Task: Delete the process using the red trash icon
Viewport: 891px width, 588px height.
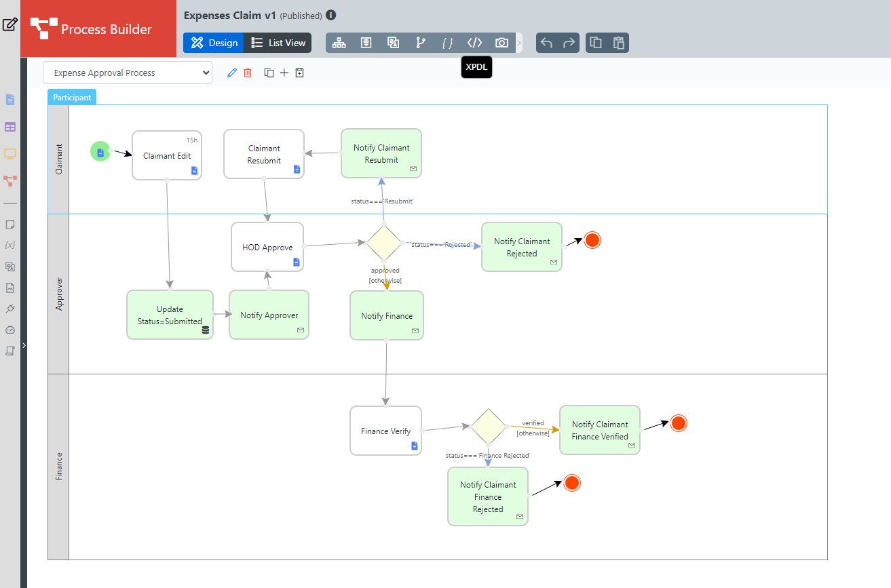Action: pyautogui.click(x=248, y=73)
